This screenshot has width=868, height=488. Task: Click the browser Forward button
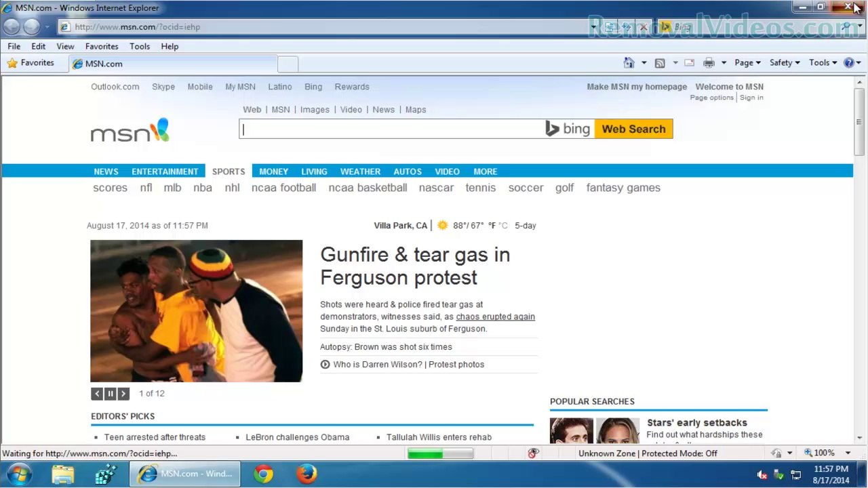32,26
